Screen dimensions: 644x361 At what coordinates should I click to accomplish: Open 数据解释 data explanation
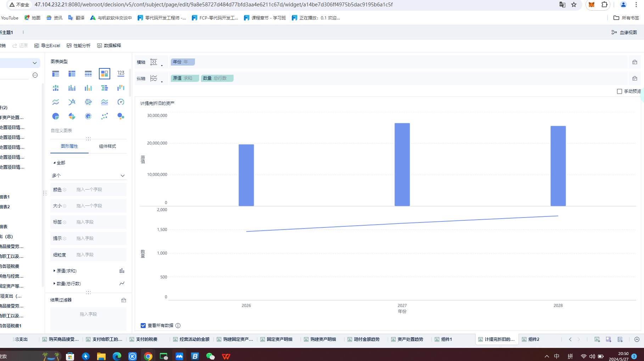[109, 45]
